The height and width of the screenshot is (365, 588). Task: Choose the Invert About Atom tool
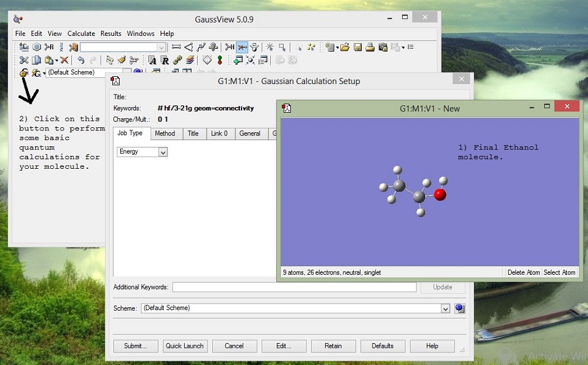click(x=254, y=47)
